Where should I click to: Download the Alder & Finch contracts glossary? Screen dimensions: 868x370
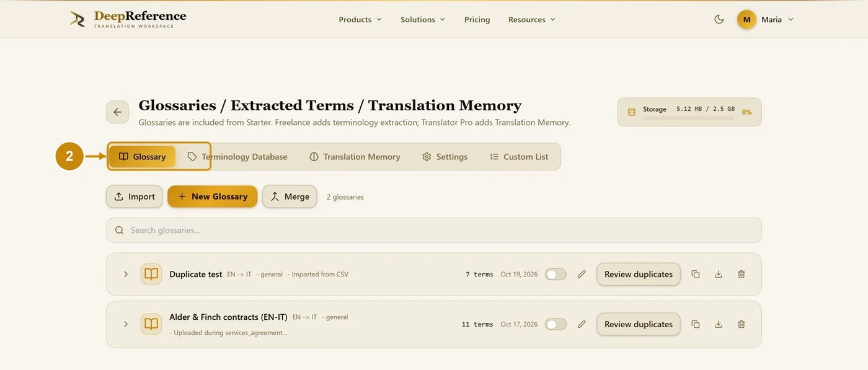pyautogui.click(x=719, y=324)
